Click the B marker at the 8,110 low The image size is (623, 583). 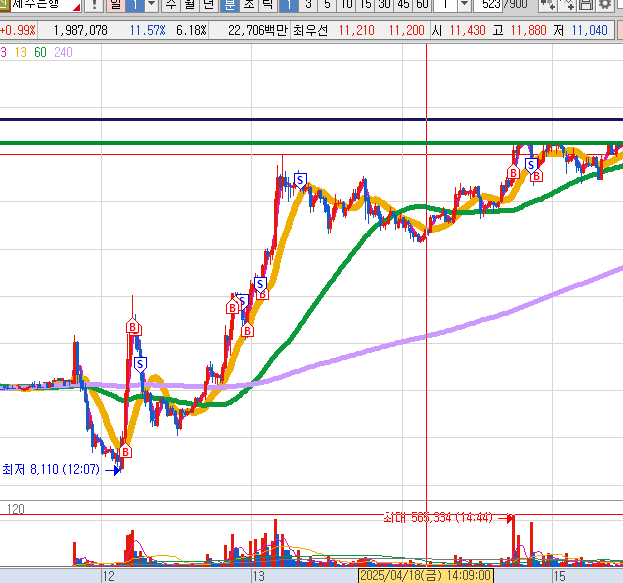126,452
